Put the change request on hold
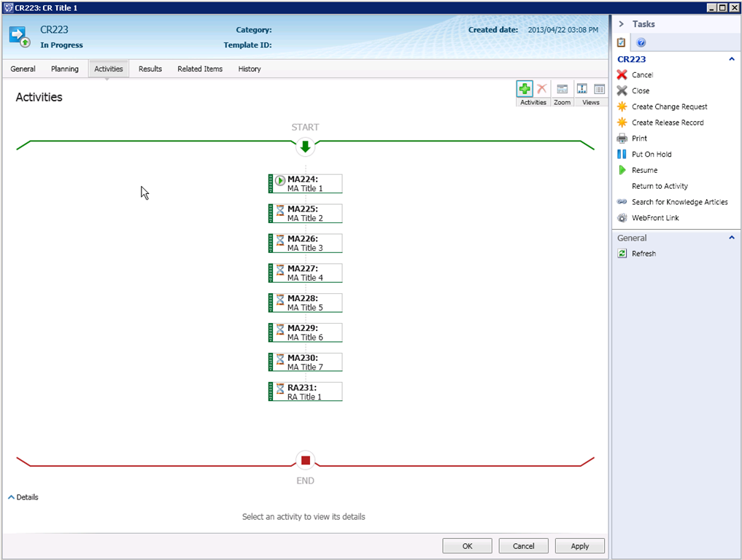Image resolution: width=742 pixels, height=560 pixels. [651, 155]
